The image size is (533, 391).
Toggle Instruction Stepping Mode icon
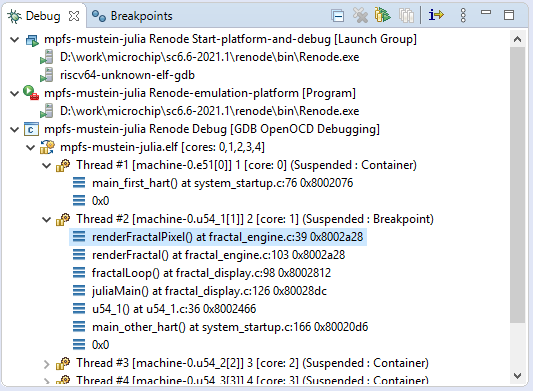coord(436,15)
